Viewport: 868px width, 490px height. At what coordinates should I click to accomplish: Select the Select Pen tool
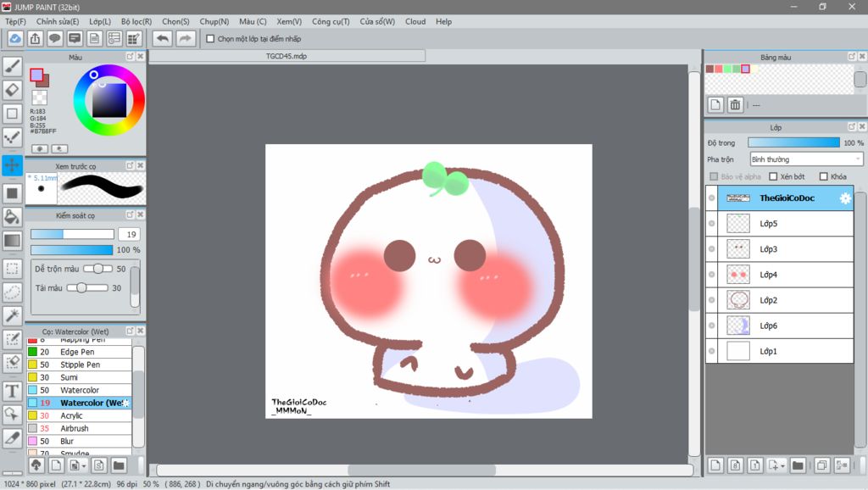pyautogui.click(x=12, y=339)
